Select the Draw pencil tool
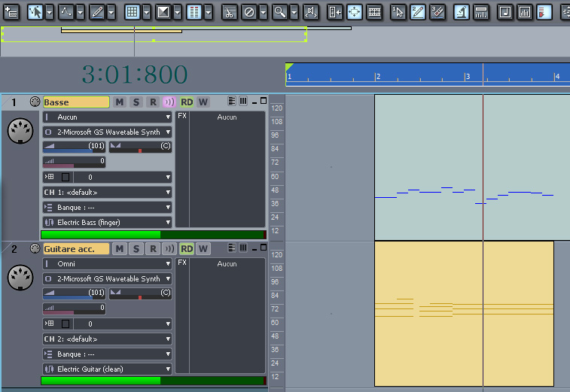570x392 pixels. tap(97, 12)
